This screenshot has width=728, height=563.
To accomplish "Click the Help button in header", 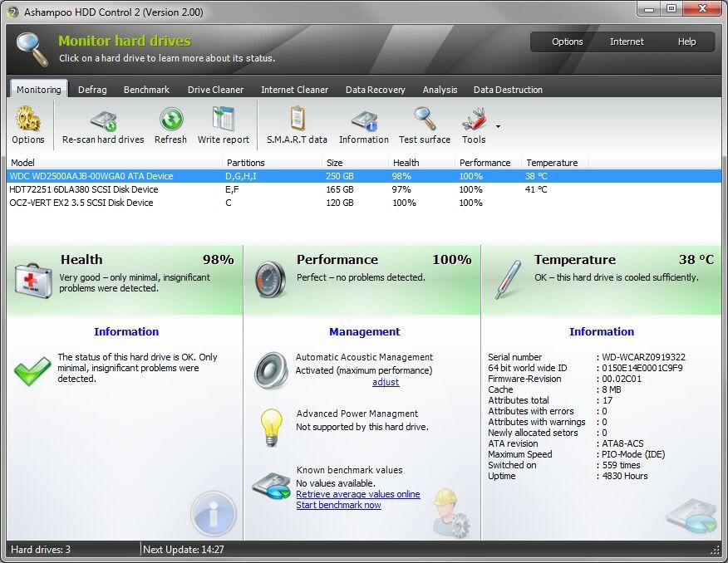I will click(x=686, y=42).
